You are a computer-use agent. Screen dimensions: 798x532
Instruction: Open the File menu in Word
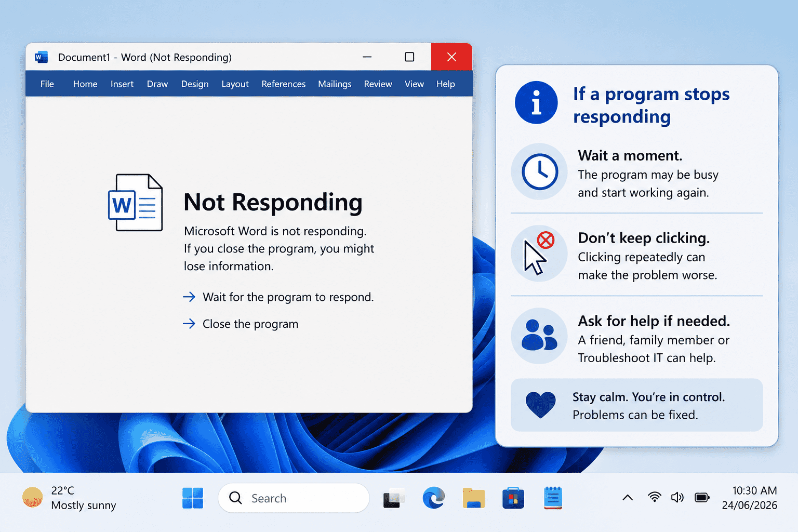47,84
